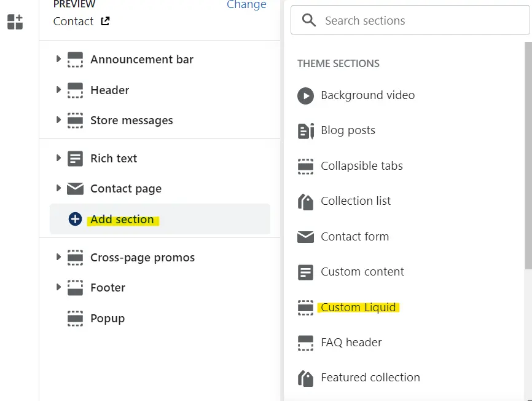Expand the Header section arrow

[58, 90]
